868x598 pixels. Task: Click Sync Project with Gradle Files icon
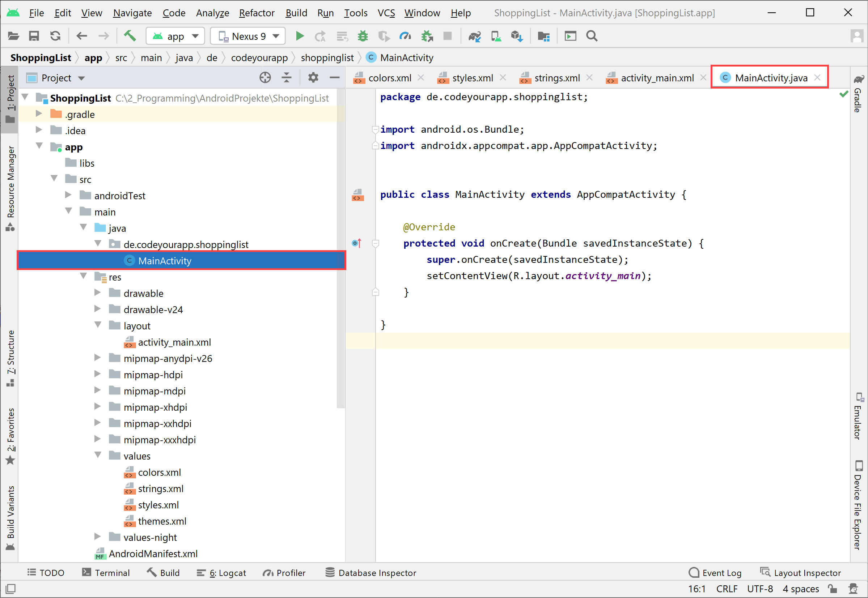pyautogui.click(x=475, y=37)
